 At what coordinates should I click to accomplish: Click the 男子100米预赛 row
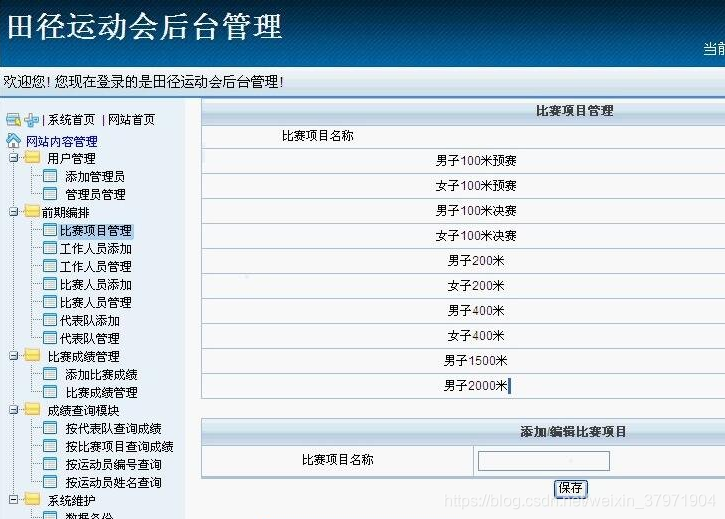click(463, 161)
